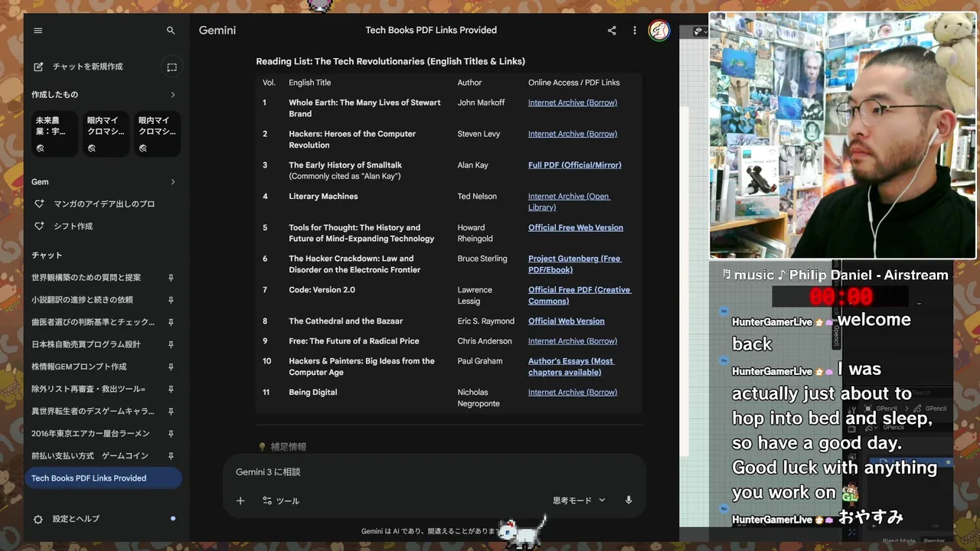Click pin icon beside 日本株自動売買プログラム設計
This screenshot has height=551, width=980.
[x=171, y=344]
